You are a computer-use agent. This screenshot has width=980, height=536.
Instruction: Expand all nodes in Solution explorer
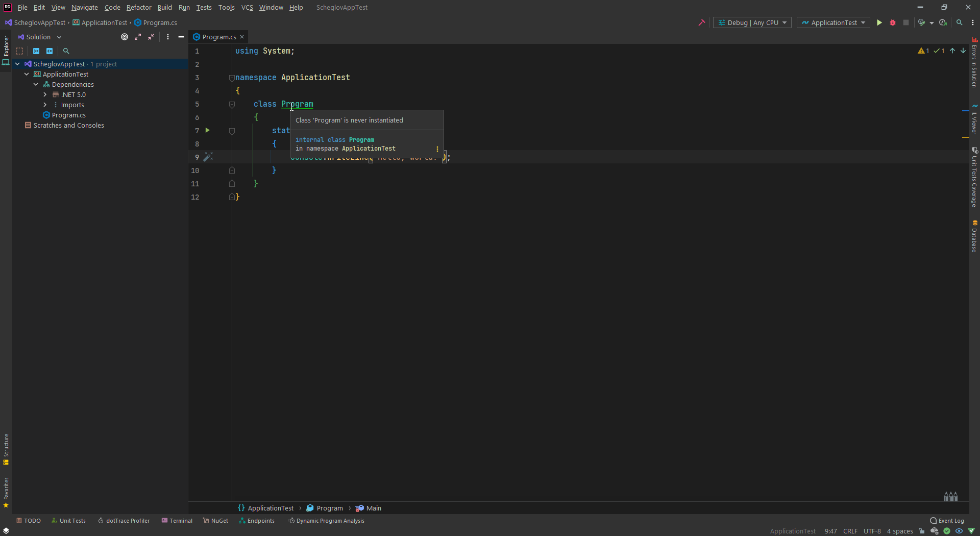[138, 37]
